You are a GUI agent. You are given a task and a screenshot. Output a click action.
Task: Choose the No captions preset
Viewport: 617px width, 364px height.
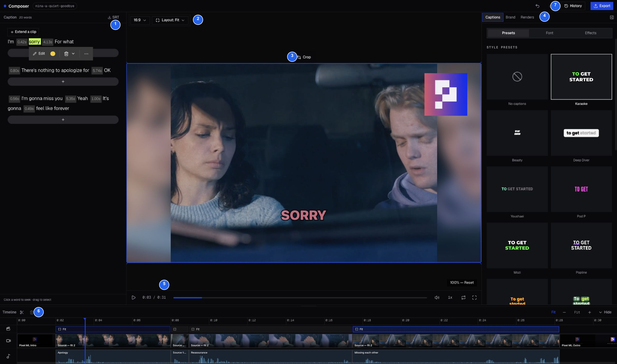point(517,77)
